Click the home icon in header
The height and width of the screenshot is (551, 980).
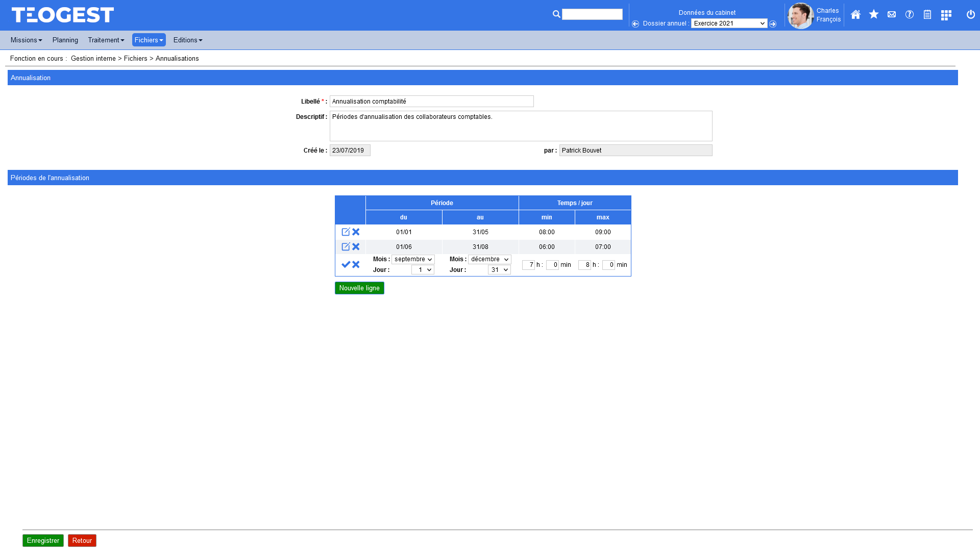[855, 14]
